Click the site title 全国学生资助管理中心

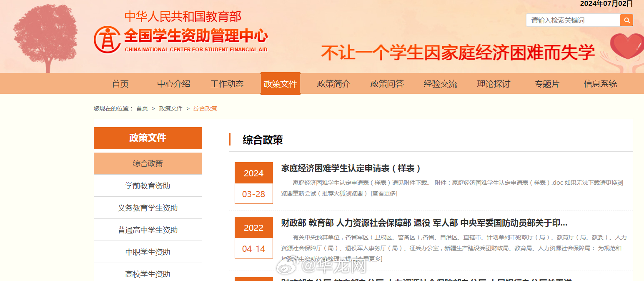[196, 36]
